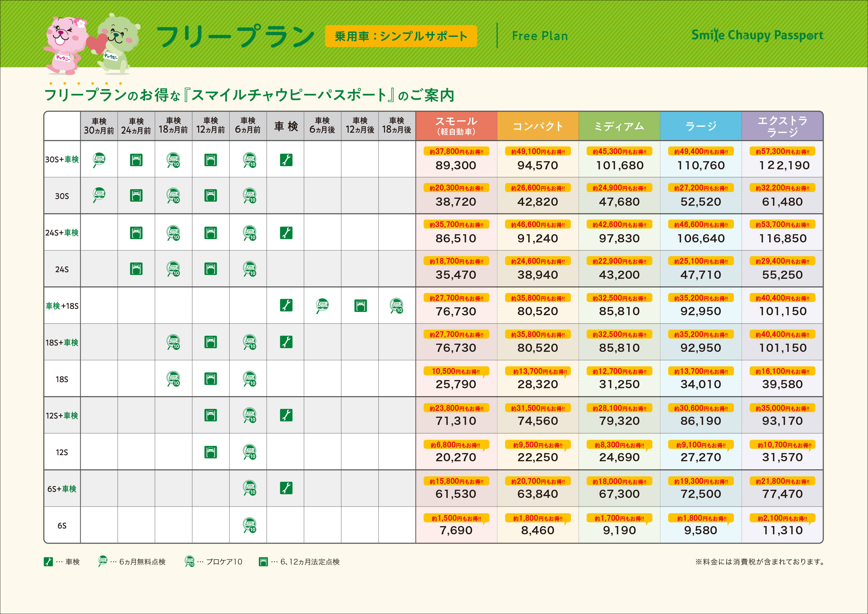Select the コンパクト column header
The width and height of the screenshot is (868, 614).
click(538, 126)
